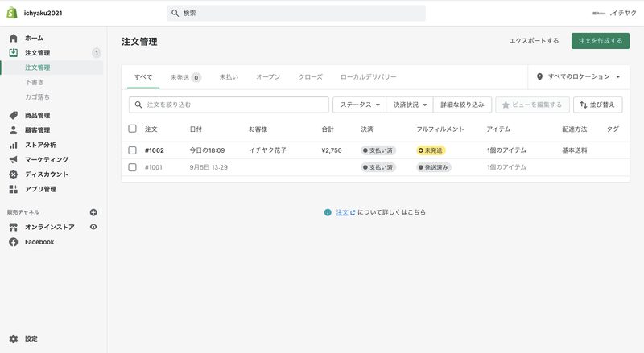
Task: Open 商品管理 tag icon
Action: click(x=14, y=115)
